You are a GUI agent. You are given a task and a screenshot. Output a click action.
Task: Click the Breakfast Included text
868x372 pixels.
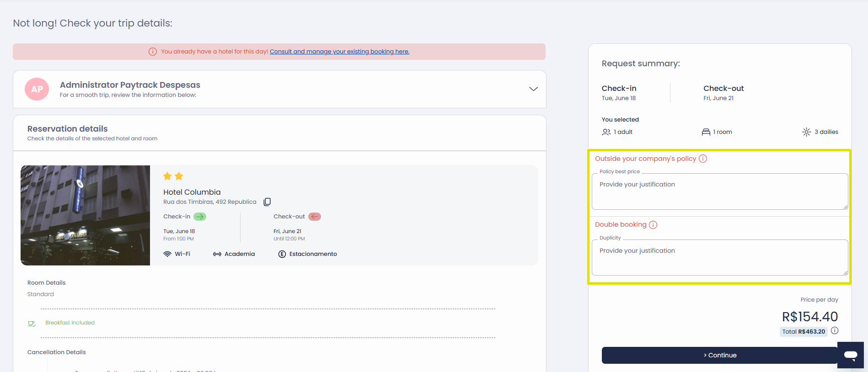coord(70,323)
